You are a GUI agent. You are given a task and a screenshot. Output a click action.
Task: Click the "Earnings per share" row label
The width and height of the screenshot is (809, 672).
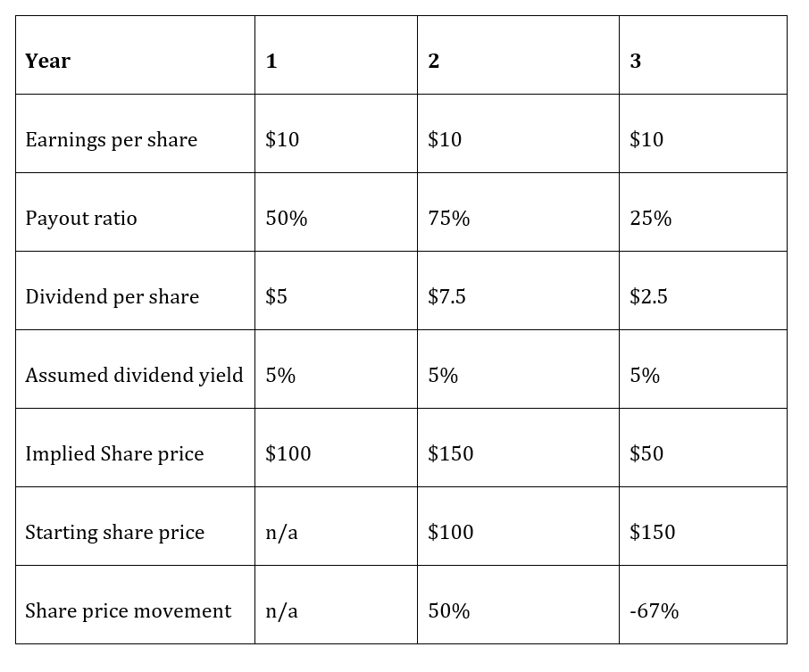tap(112, 140)
